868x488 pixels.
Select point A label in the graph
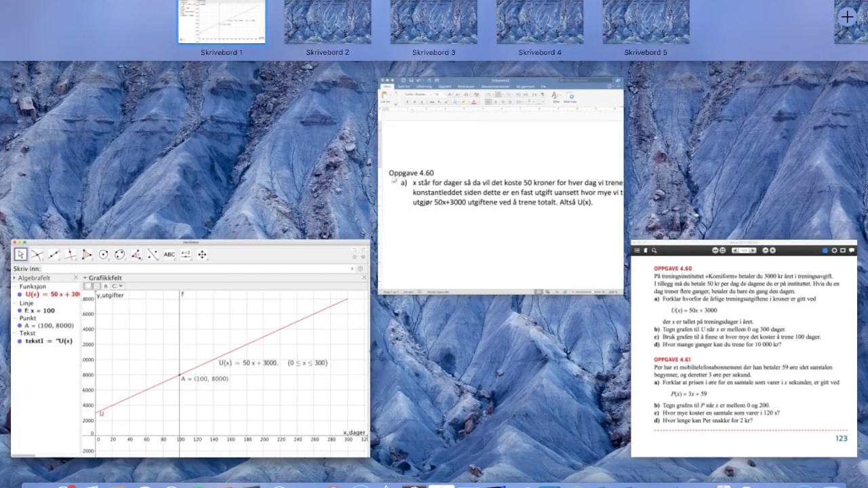click(x=205, y=379)
